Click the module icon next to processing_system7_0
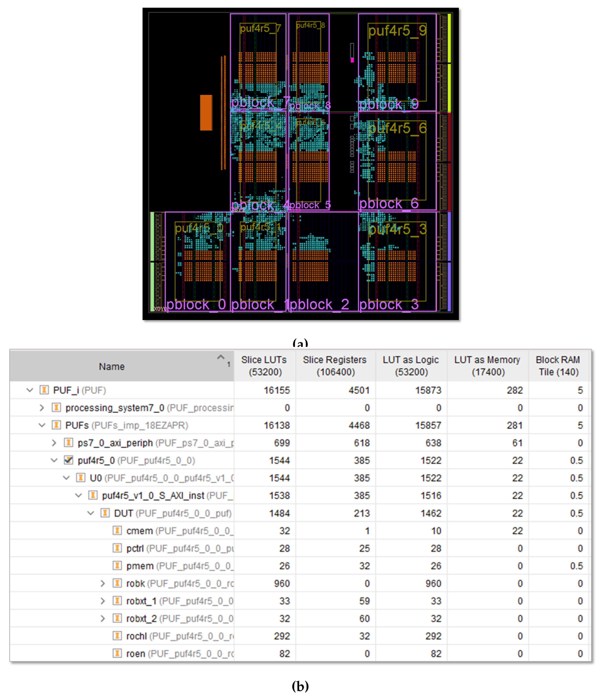This screenshot has height=700, width=600. [56, 407]
